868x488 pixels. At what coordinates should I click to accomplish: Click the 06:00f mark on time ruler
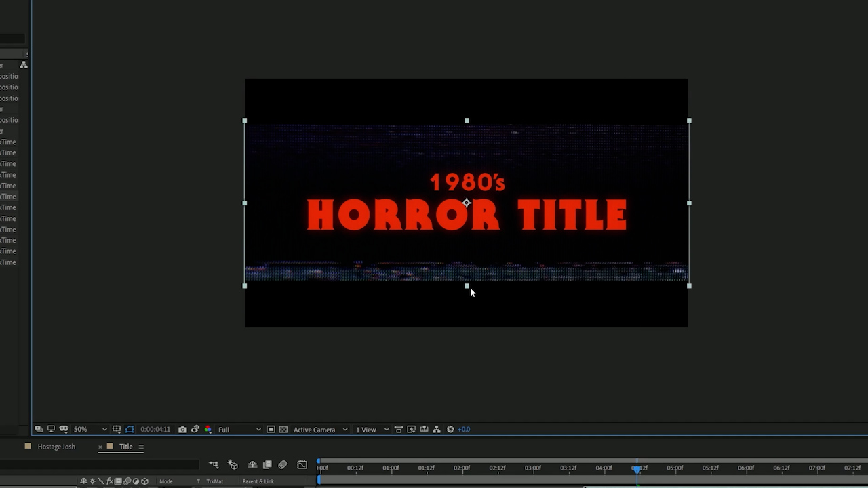[x=746, y=468]
